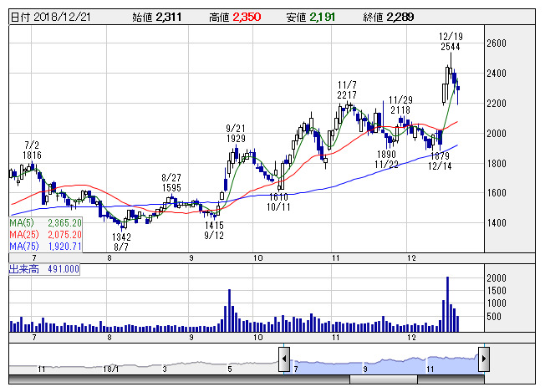
Task: Click the MA(5) legend entry
Action: (x=45, y=223)
